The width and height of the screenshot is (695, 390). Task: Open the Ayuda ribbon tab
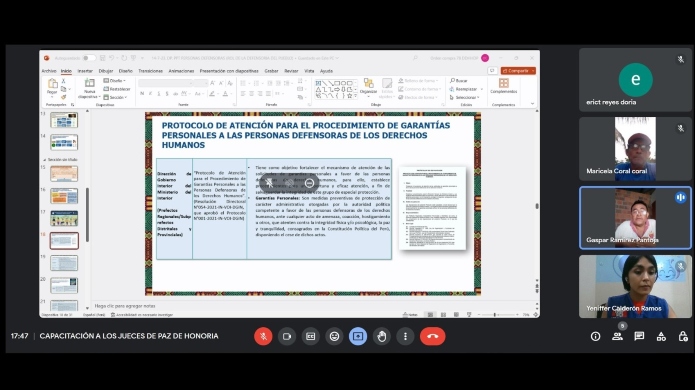click(326, 71)
